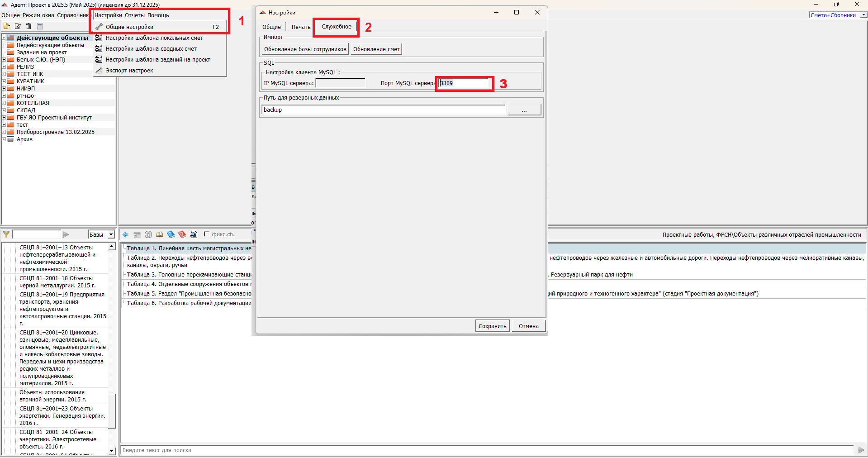Click icon beside Настройки шаблона локальных смет
Screen dimensions: 868x458
coord(99,38)
